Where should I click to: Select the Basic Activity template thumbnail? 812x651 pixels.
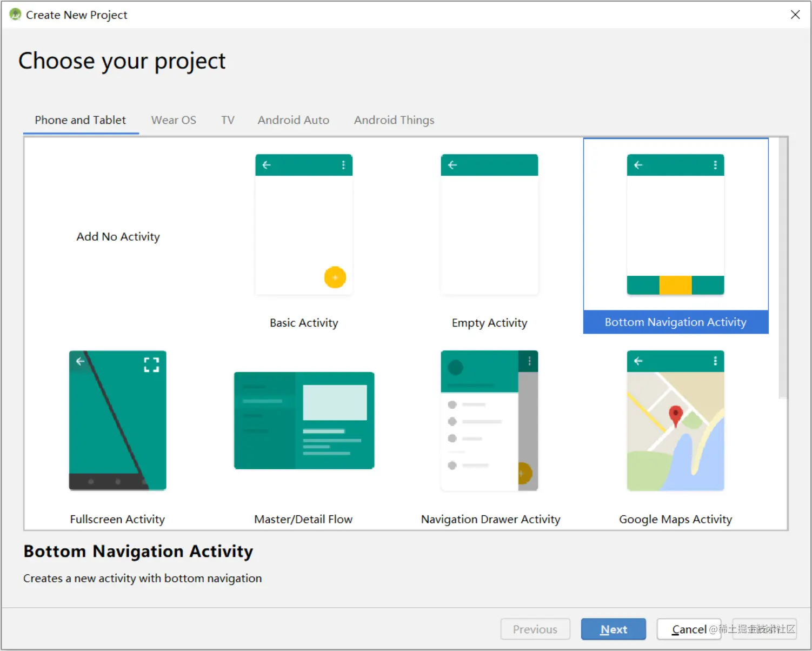[x=304, y=224]
